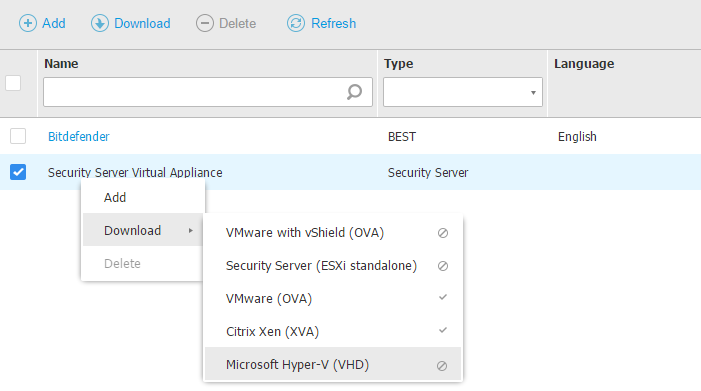Focus the Name search input field
Screen dimensions: 701x391
click(208, 92)
